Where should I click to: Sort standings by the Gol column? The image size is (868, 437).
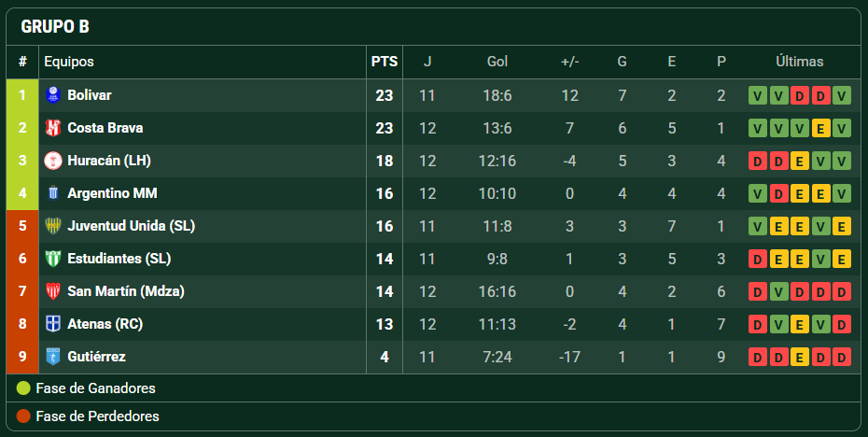[497, 62]
